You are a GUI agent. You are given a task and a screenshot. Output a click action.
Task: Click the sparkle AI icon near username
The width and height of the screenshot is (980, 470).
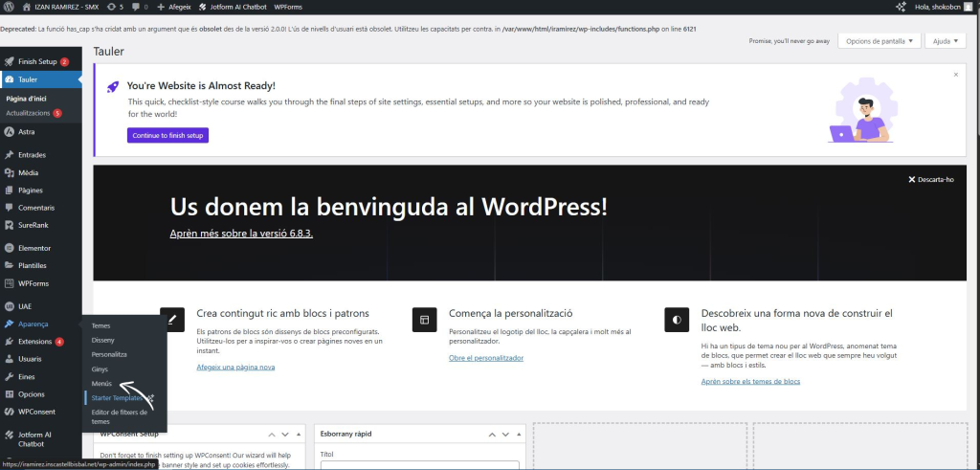(900, 7)
